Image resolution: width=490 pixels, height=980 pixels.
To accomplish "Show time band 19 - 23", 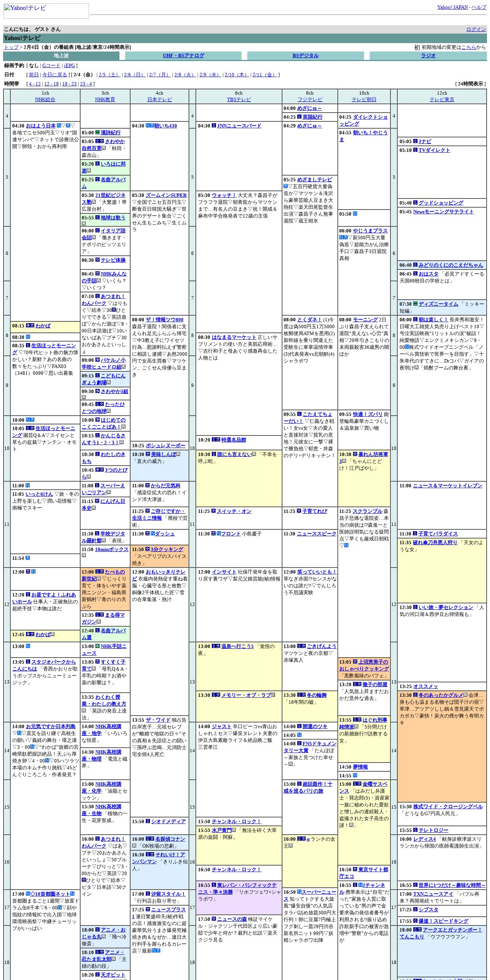I will pos(69,84).
